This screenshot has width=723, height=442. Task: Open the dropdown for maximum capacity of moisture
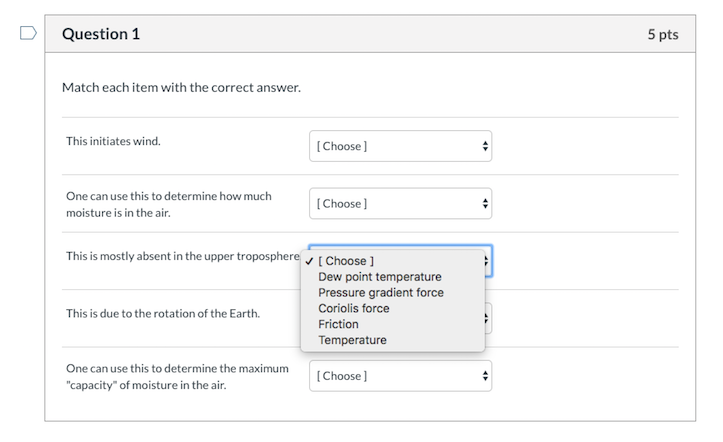[400, 376]
